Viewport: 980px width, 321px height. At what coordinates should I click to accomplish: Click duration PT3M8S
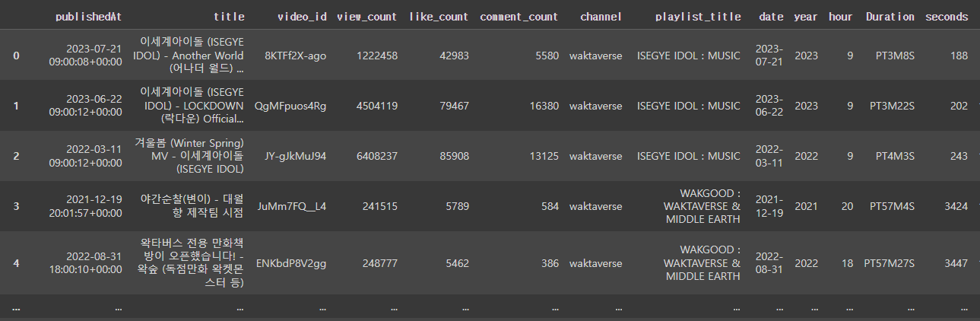click(895, 56)
